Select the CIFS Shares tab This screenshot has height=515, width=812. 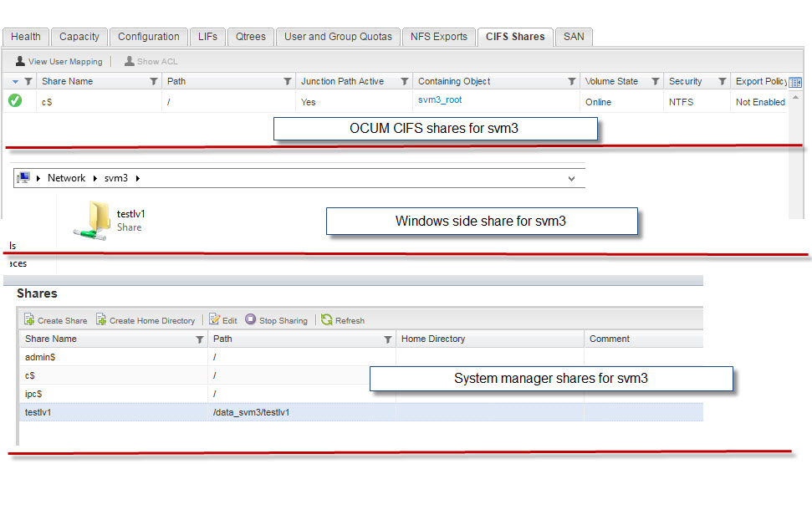click(515, 37)
